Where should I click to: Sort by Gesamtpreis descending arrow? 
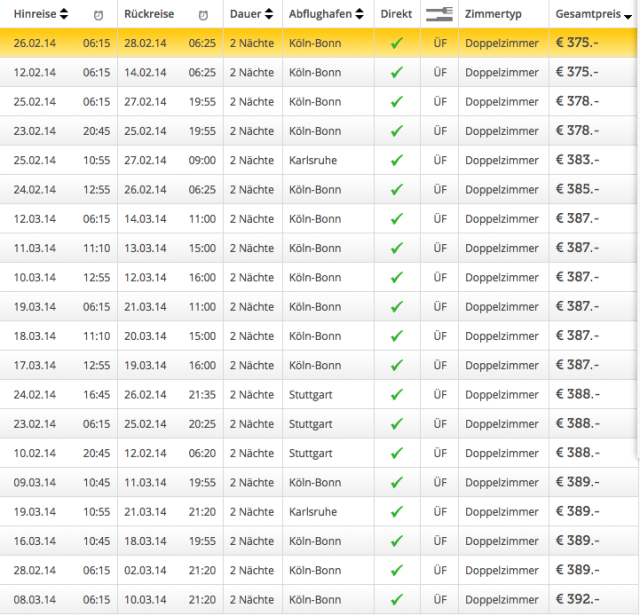[x=628, y=17]
